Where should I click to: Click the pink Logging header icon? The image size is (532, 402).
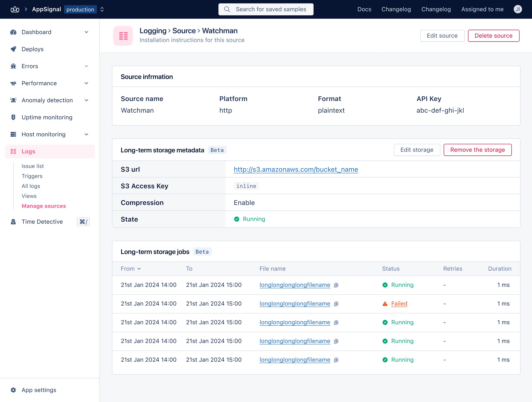[x=123, y=36]
